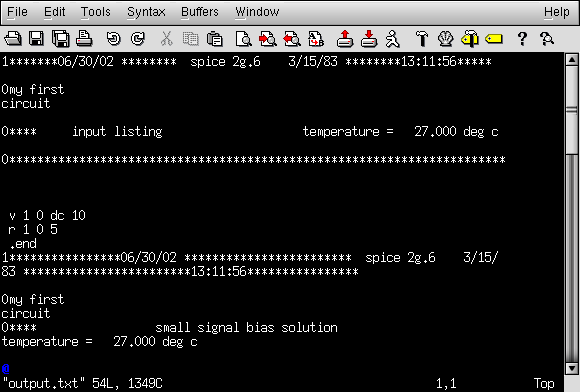
Task: Click the Save All files icon
Action: click(x=60, y=38)
